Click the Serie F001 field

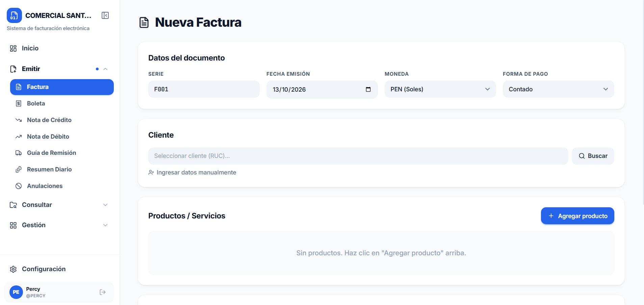(204, 89)
